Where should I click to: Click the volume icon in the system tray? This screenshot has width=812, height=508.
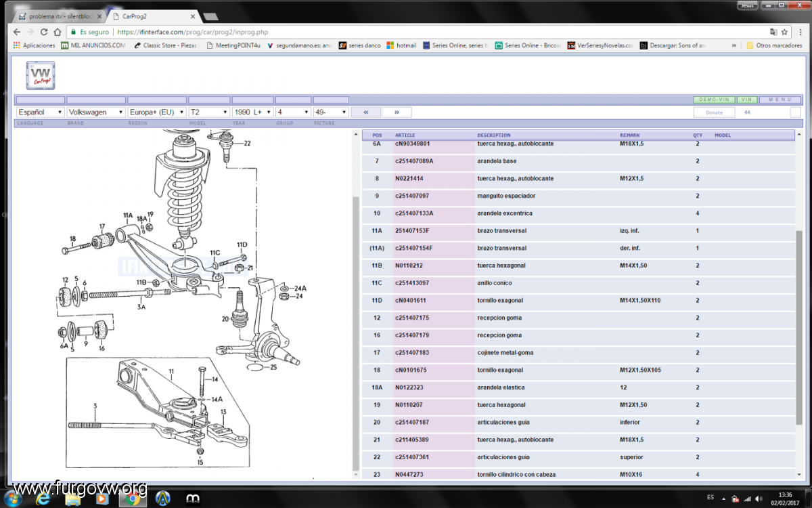pyautogui.click(x=758, y=499)
